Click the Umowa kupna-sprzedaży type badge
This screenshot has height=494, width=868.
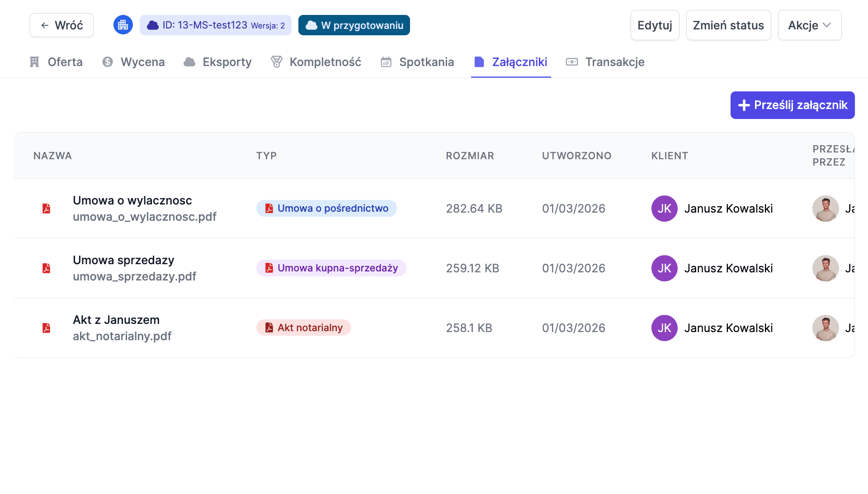(x=331, y=268)
